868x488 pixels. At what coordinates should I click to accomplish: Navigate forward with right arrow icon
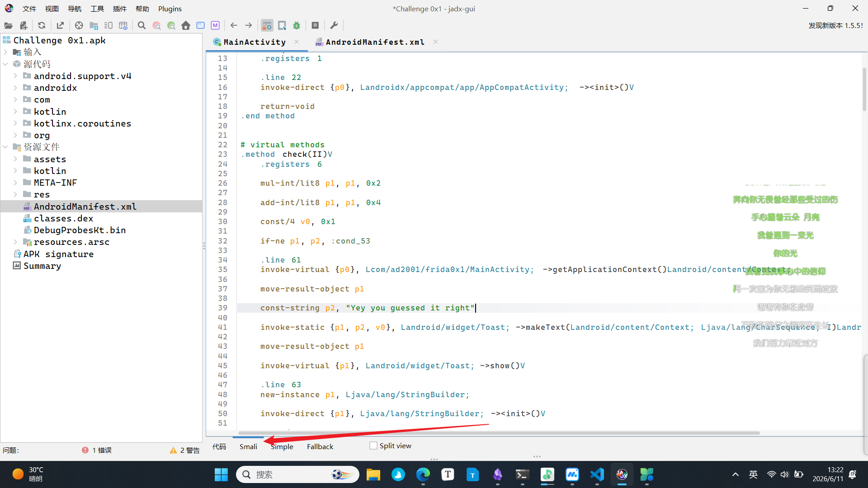pos(248,25)
